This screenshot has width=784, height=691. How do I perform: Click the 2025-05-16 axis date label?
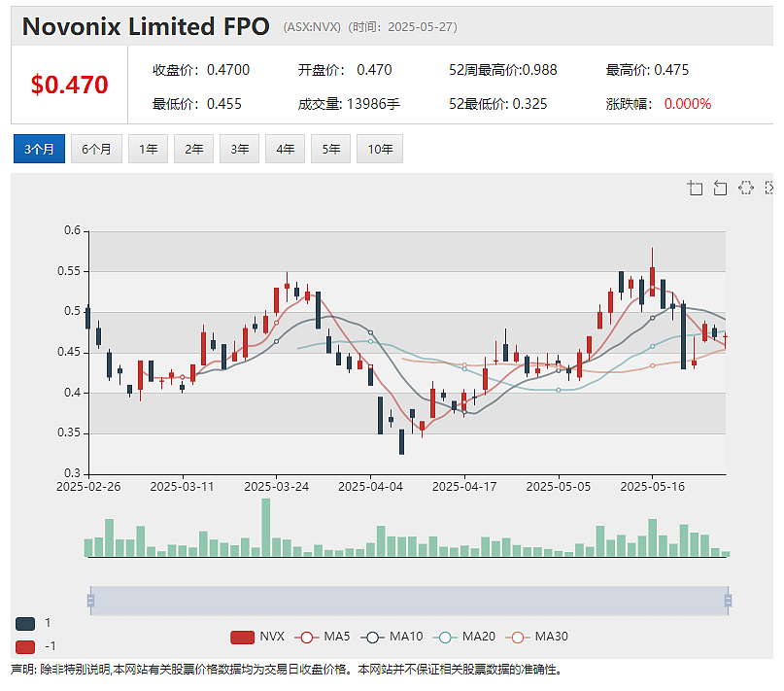653,487
